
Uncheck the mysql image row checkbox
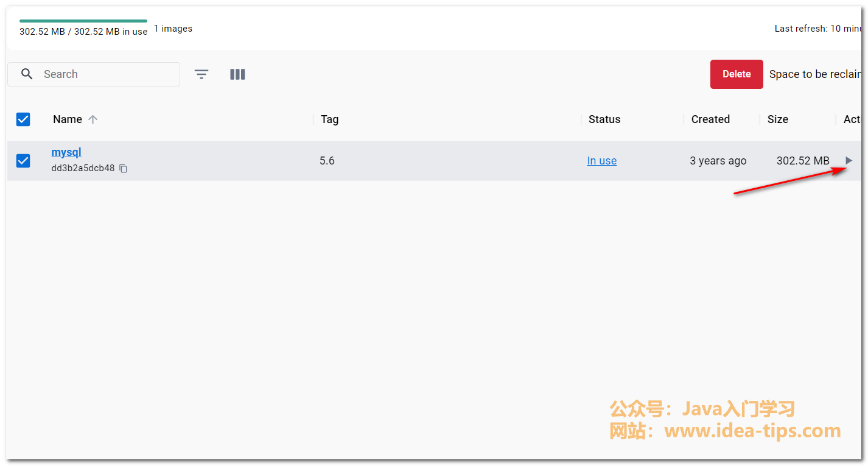[x=23, y=161]
